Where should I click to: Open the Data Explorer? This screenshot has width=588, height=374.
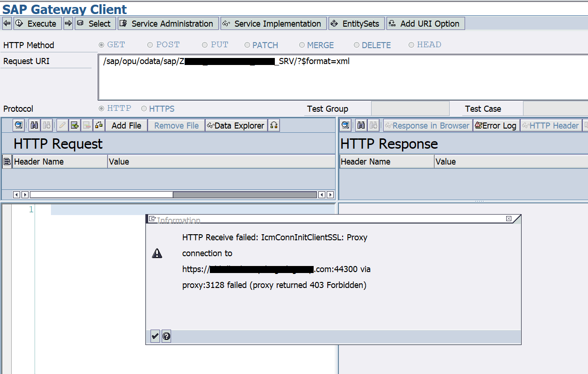point(237,125)
